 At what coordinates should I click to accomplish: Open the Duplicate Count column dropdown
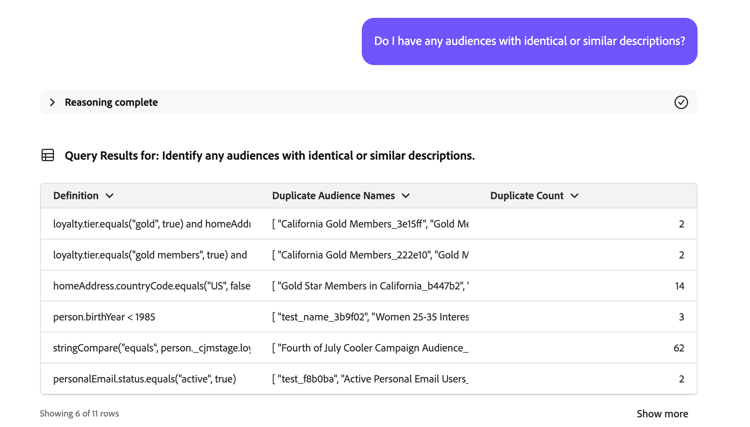coord(574,196)
